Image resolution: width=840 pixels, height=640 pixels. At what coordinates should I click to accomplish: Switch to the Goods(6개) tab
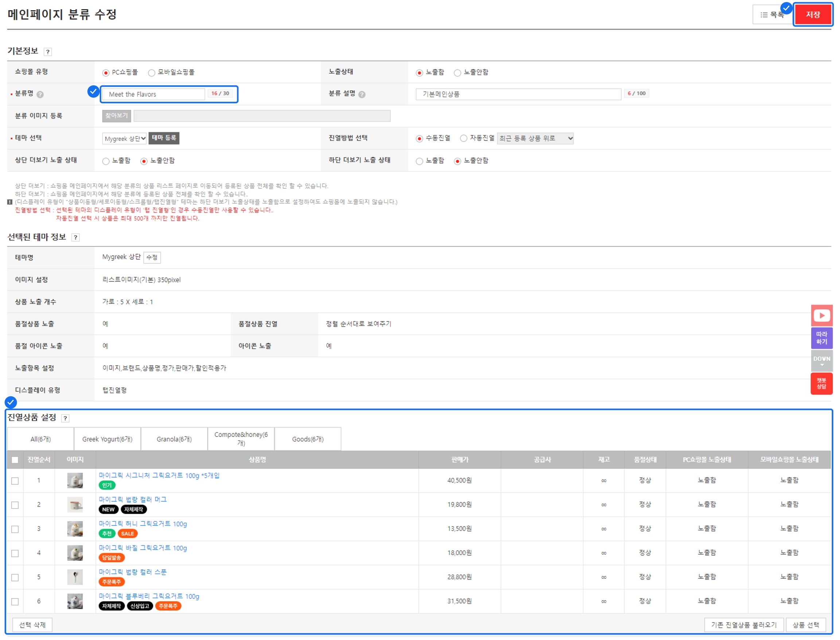coord(308,439)
